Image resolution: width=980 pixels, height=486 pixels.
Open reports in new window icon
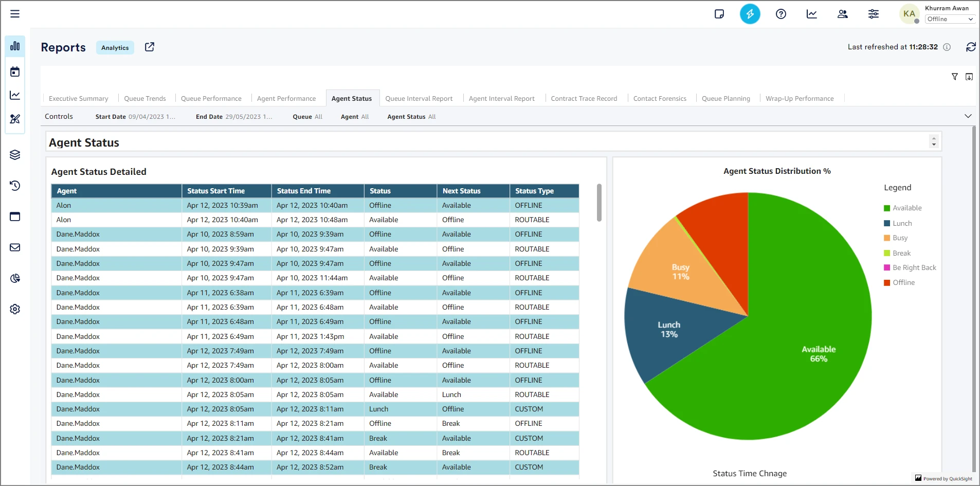[x=150, y=47]
